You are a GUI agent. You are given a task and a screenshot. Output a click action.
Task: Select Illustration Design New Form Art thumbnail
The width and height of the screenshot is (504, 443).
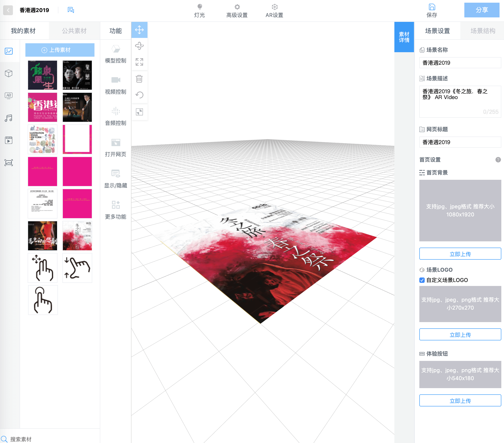42,139
